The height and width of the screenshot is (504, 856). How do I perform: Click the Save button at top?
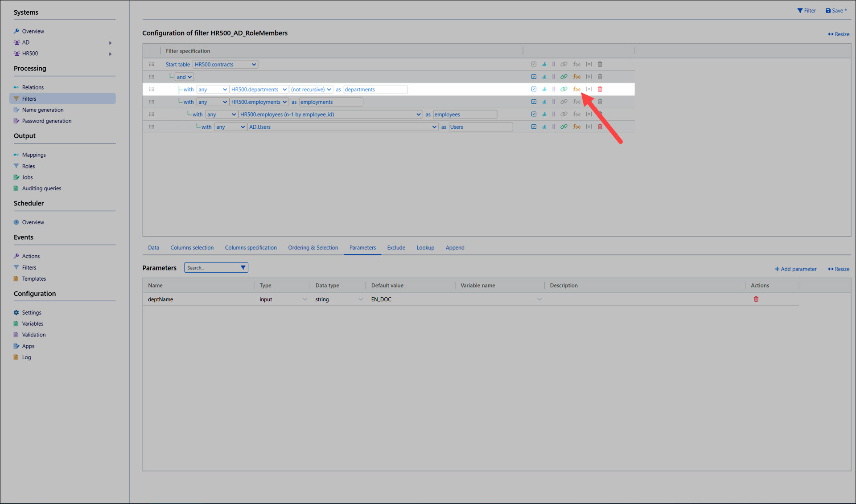pyautogui.click(x=836, y=11)
